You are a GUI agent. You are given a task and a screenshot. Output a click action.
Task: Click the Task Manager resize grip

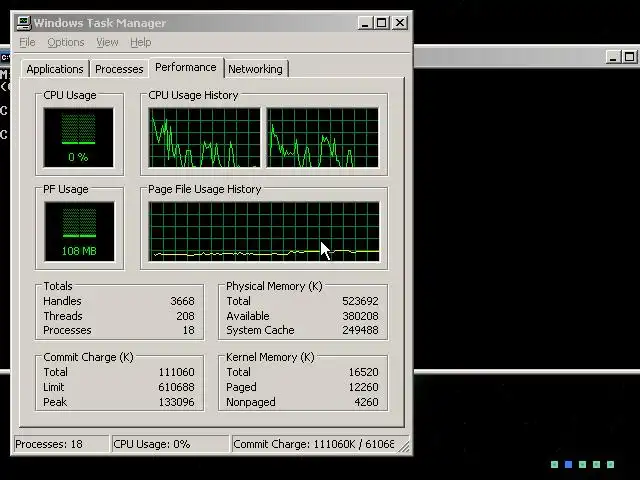click(x=404, y=447)
